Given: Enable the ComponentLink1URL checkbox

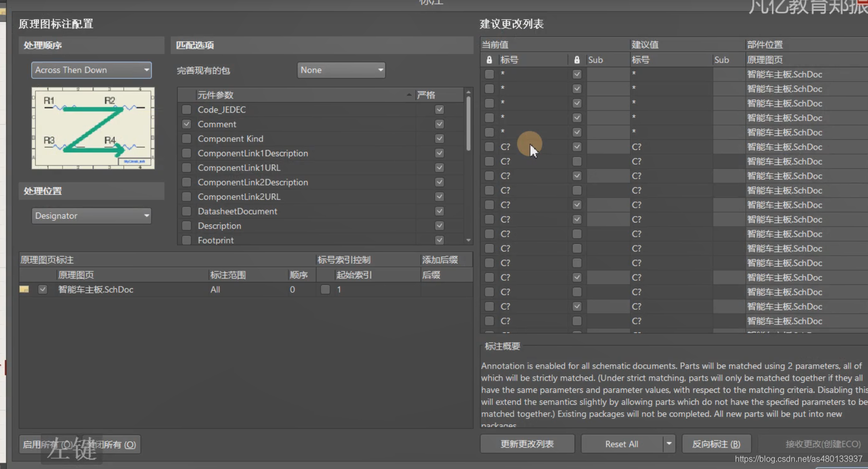Looking at the screenshot, I should click(x=186, y=168).
